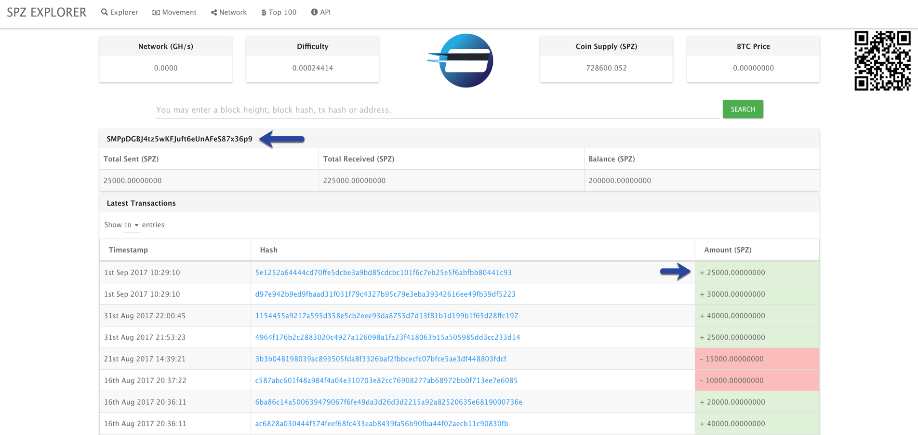Open transaction hash starting with 3b3b0481
The width and height of the screenshot is (918, 435).
[x=380, y=358]
